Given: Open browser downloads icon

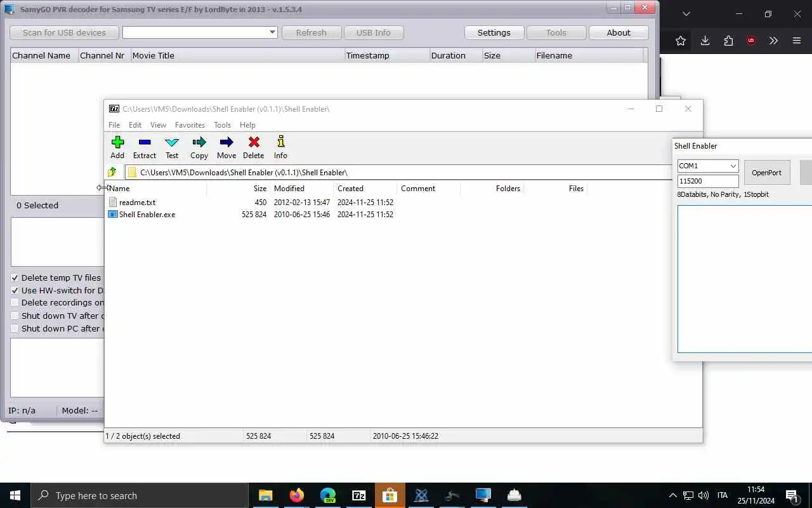Looking at the screenshot, I should [x=705, y=41].
